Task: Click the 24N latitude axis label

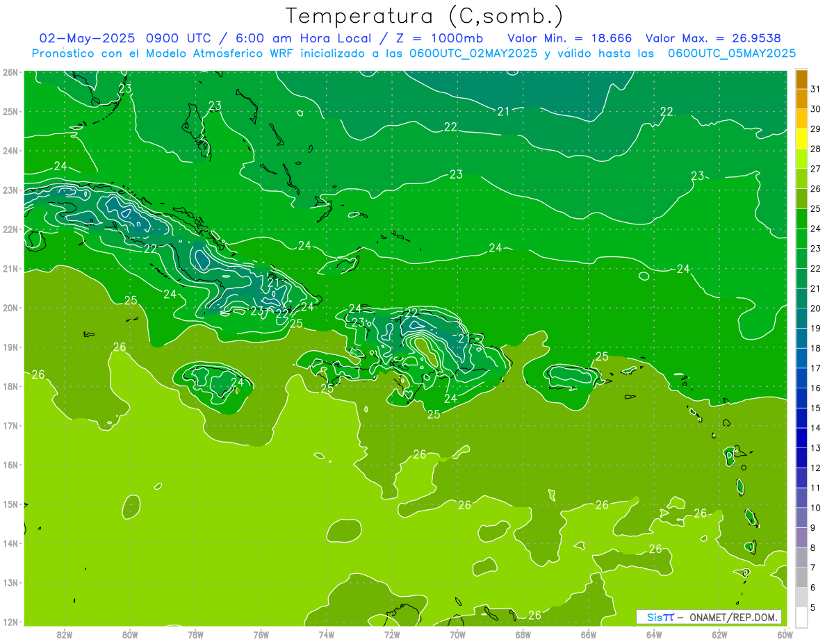Action: 10,151
